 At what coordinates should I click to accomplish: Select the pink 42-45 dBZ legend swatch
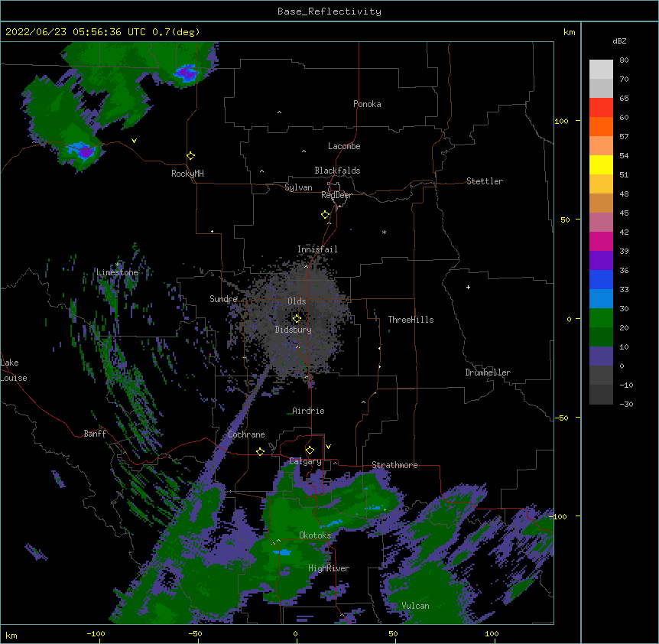click(x=601, y=222)
